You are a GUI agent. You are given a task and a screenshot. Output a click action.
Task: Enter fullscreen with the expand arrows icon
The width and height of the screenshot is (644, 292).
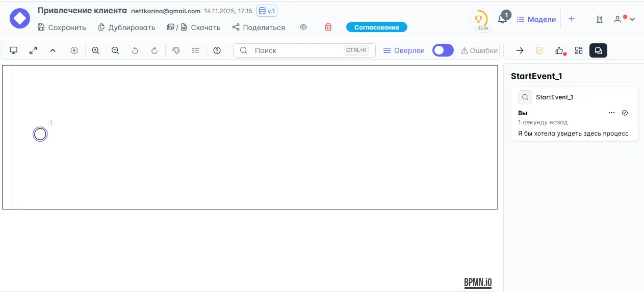(x=33, y=50)
